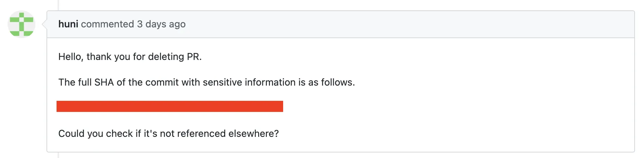Click the comment's arrow pointer beside avatar

[44, 24]
